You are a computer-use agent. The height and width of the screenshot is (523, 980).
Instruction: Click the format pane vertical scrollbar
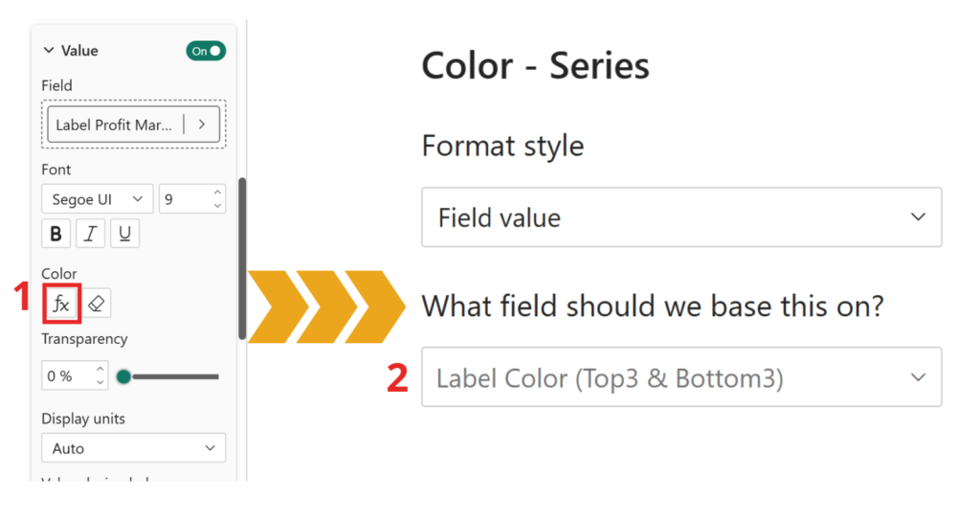(x=242, y=259)
